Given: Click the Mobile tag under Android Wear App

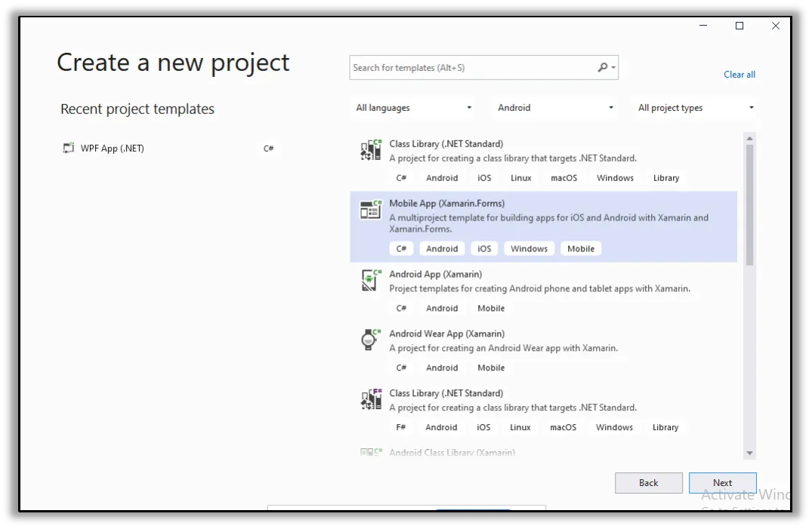Looking at the screenshot, I should 491,368.
